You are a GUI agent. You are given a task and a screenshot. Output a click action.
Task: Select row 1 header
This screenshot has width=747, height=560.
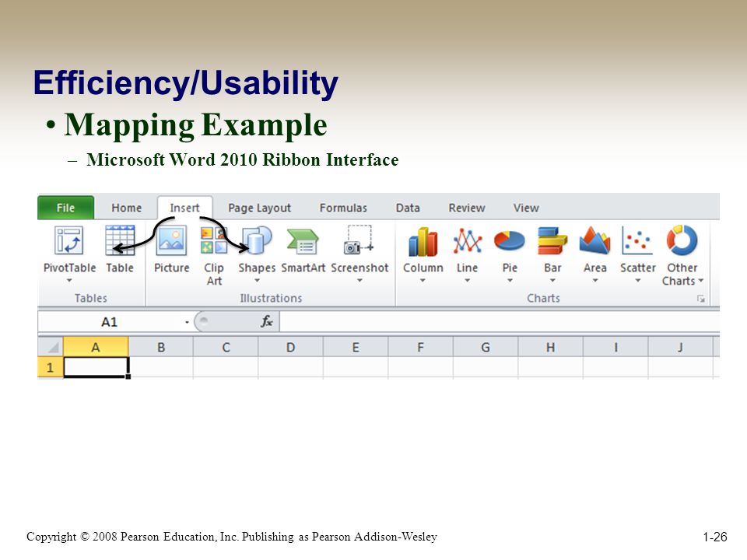50,368
